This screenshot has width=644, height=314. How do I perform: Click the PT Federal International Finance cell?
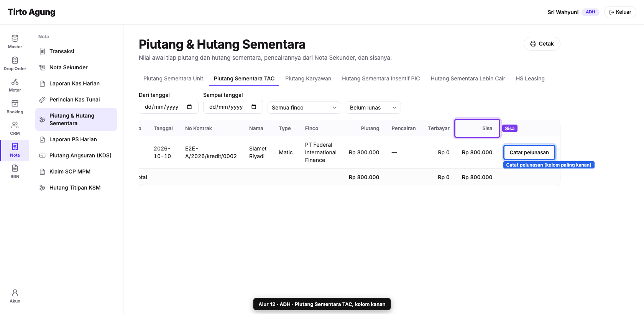click(x=321, y=152)
